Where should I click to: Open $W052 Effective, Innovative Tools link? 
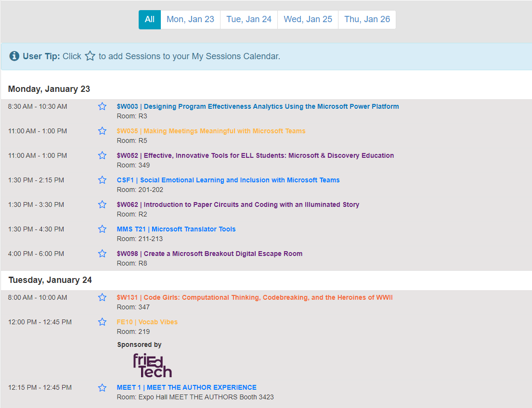[x=255, y=155]
